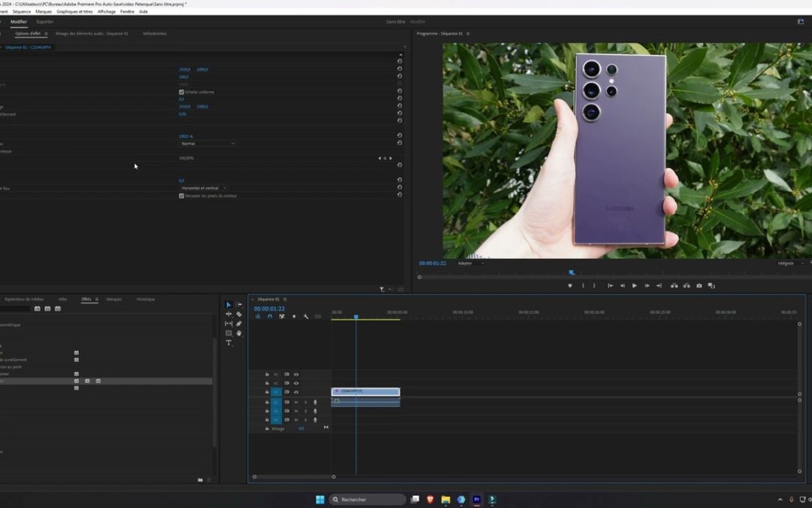Toggle visibility eye of middle video track
The width and height of the screenshot is (812, 508).
coord(296,383)
